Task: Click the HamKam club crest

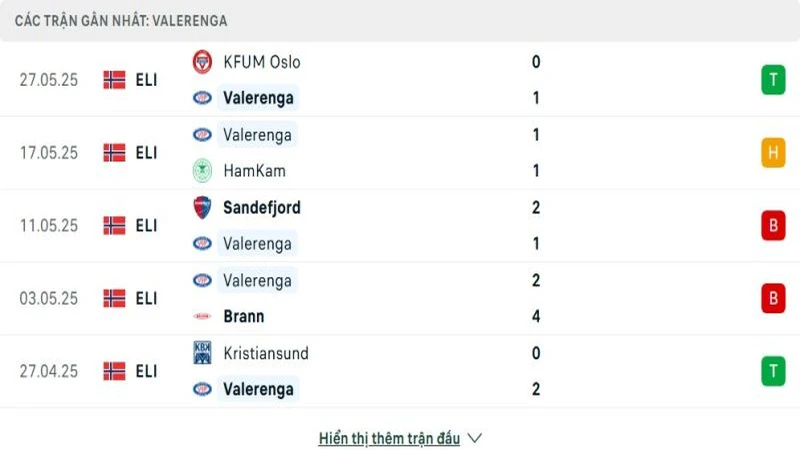Action: (202, 171)
